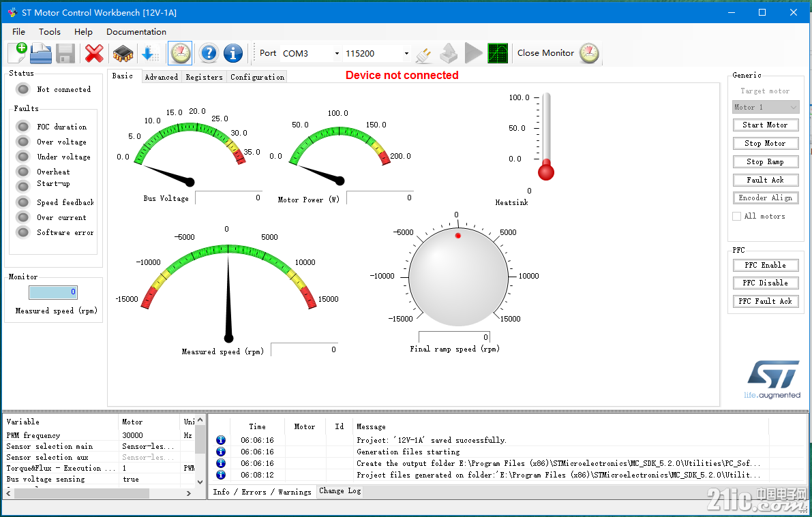
Task: Expand the COM3 port dropdown
Action: pos(337,53)
